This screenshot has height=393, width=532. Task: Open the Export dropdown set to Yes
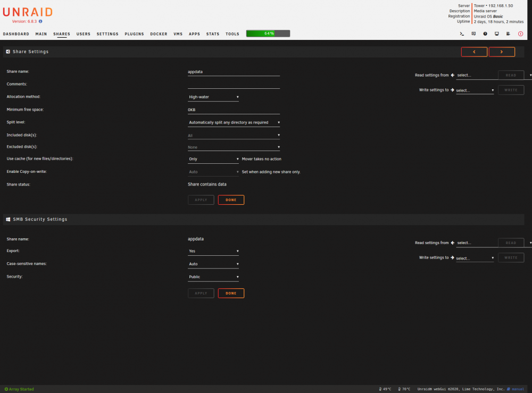[213, 251]
